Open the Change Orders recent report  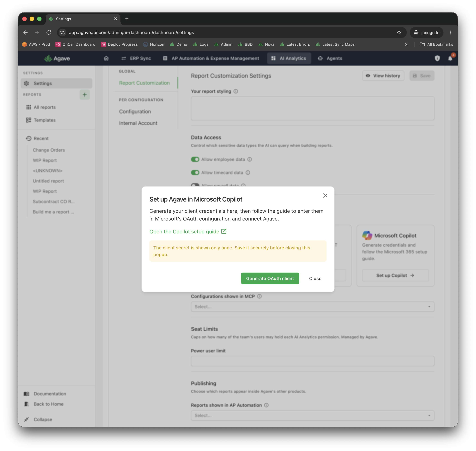pyautogui.click(x=49, y=150)
